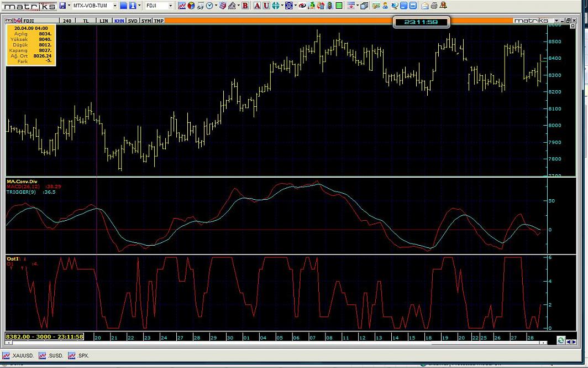Switch to the .SPX. tab
Viewport: 588px width, 368px height.
(79, 356)
